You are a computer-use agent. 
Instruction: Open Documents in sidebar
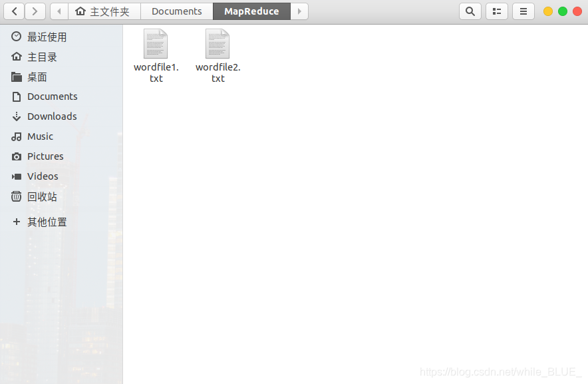61,96
